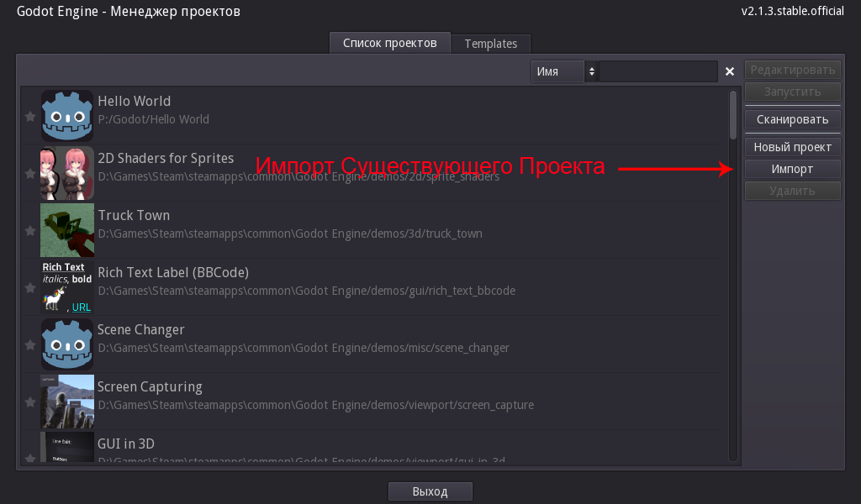Select the GUI in 3D project title

(126, 444)
